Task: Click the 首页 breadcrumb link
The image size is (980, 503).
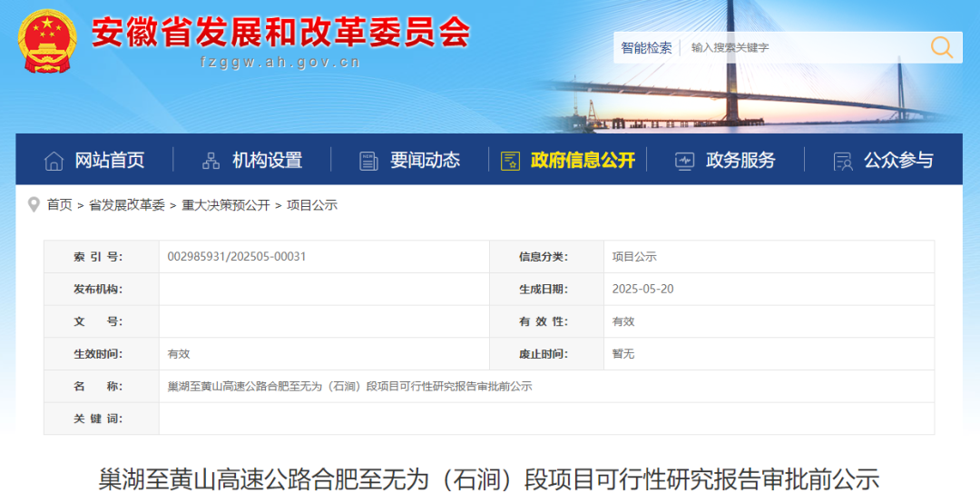Action: 59,205
